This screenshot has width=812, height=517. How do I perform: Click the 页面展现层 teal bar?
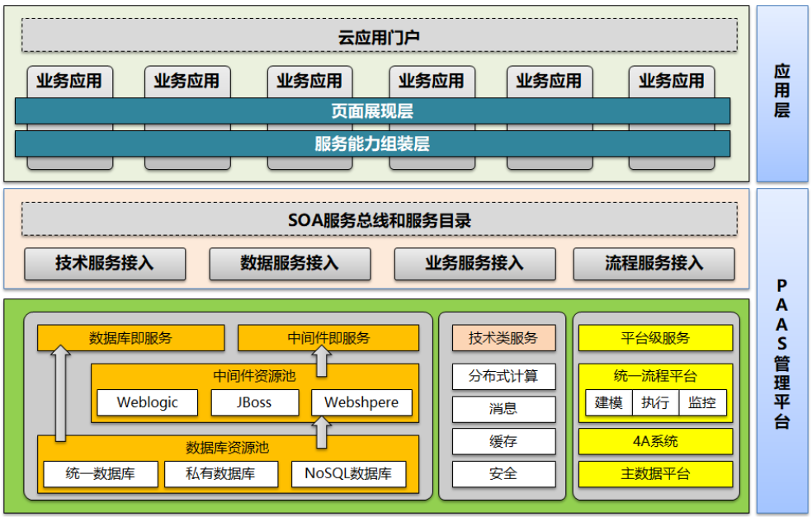click(x=380, y=110)
